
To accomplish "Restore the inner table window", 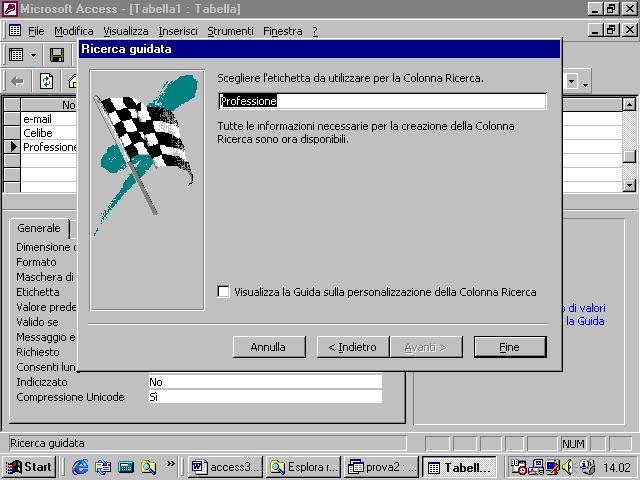I will [611, 30].
